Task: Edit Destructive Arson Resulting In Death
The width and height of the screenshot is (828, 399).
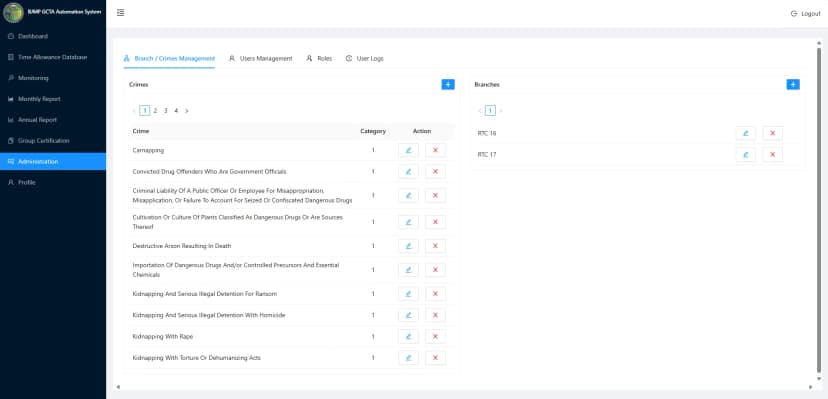Action: coord(408,246)
